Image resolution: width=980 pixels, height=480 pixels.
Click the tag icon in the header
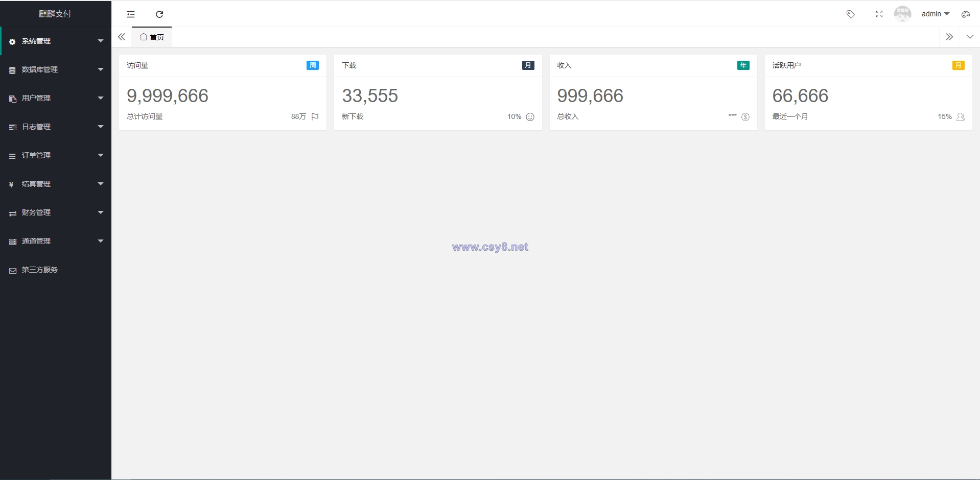point(851,14)
